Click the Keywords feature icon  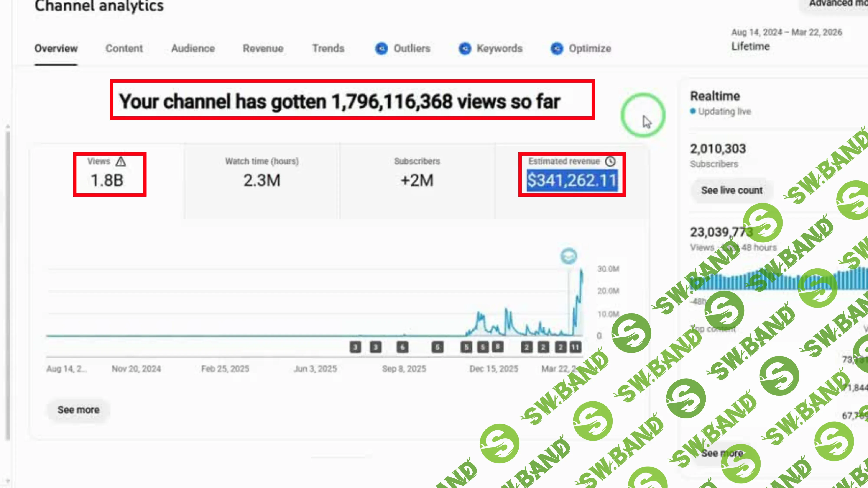point(465,49)
